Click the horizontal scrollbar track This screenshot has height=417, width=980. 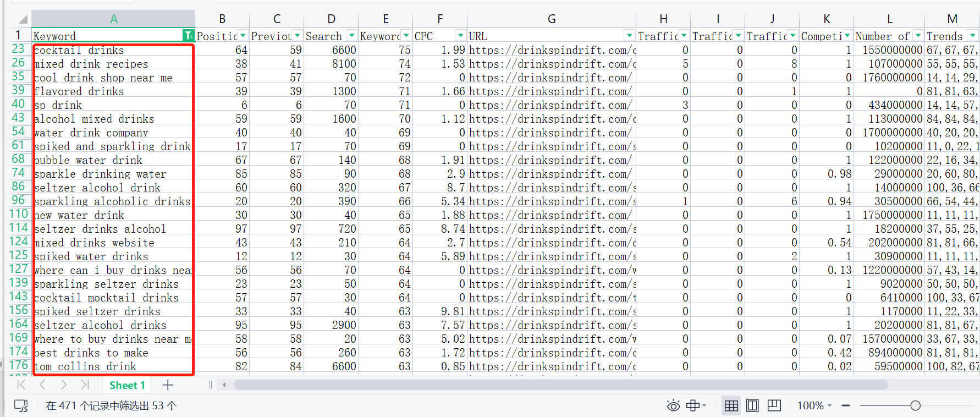[x=561, y=385]
